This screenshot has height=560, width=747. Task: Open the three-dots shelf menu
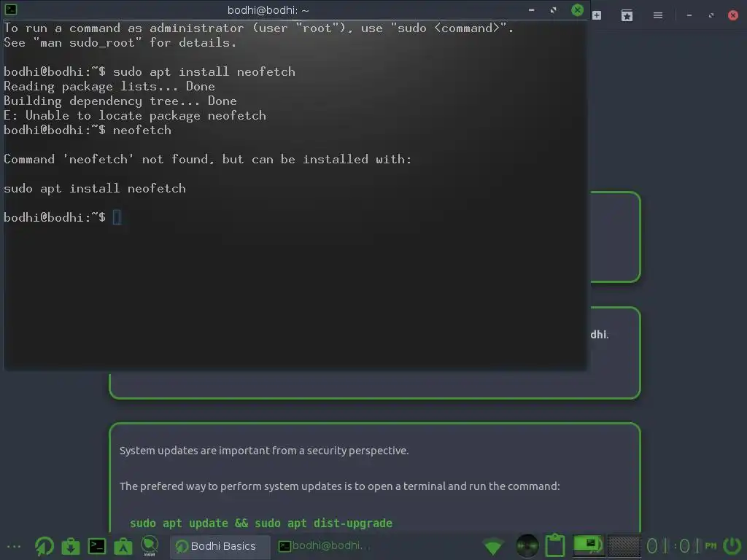pyautogui.click(x=14, y=546)
